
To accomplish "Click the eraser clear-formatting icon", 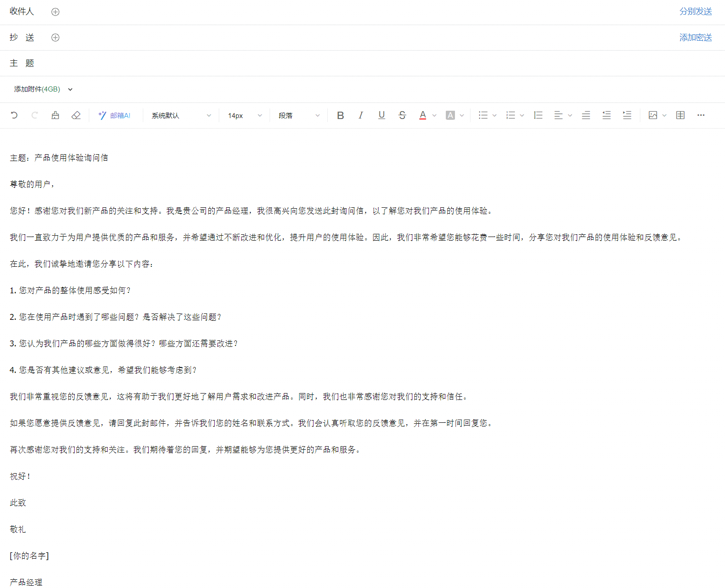I will pyautogui.click(x=76, y=115).
